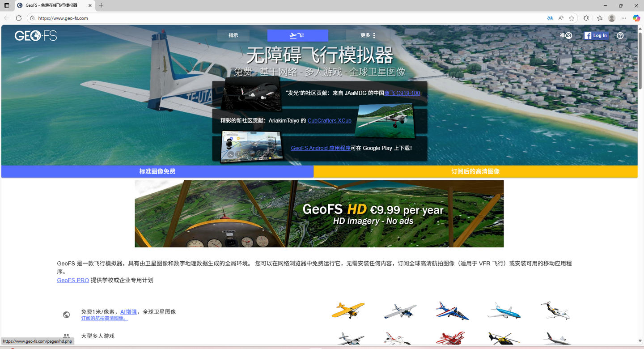Open the Favorites list icon
The height and width of the screenshot is (349, 644).
[x=600, y=18]
